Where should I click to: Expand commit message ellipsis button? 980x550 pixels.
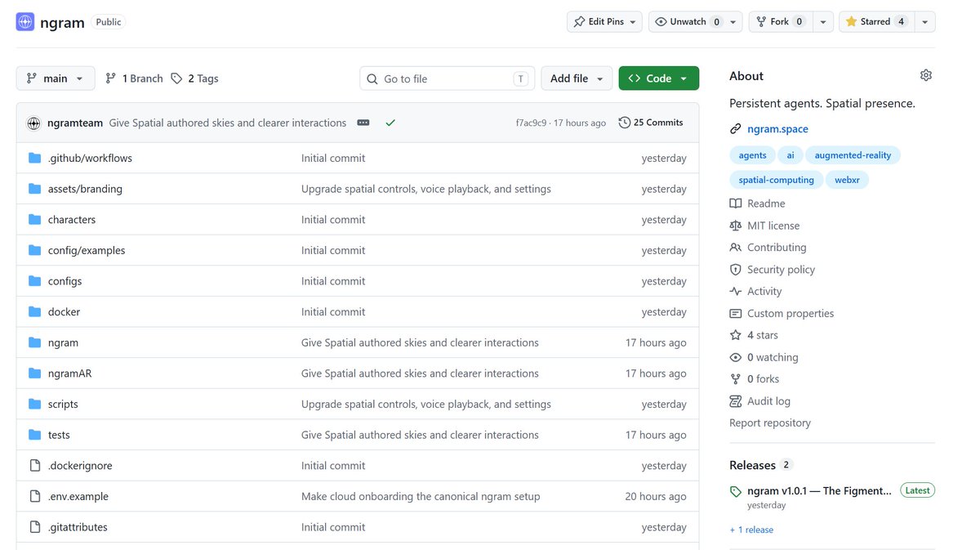pyautogui.click(x=363, y=123)
